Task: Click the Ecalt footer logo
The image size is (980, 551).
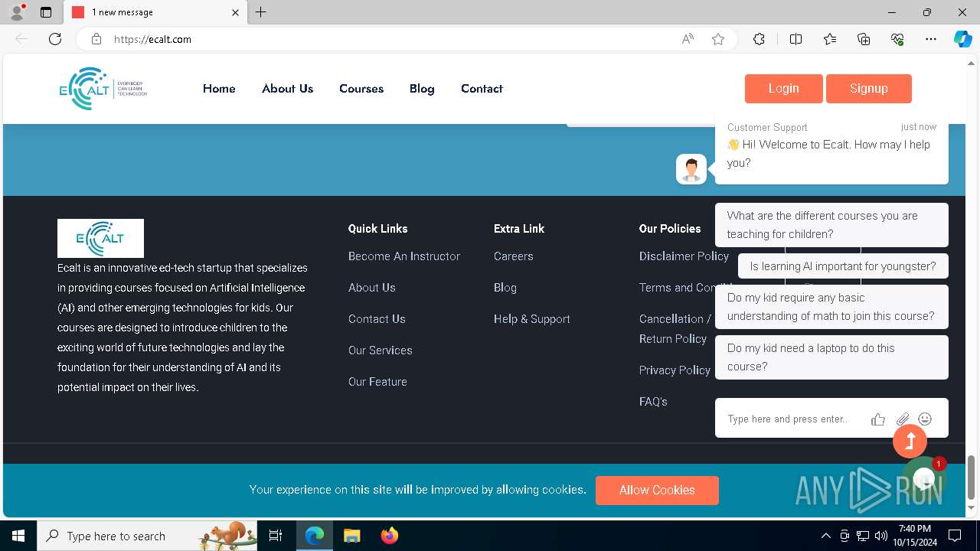Action: point(100,238)
